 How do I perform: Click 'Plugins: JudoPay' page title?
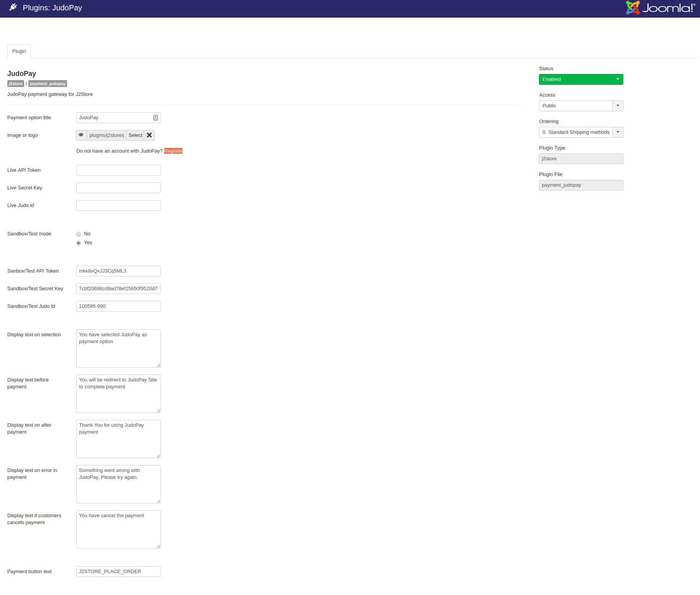click(53, 8)
